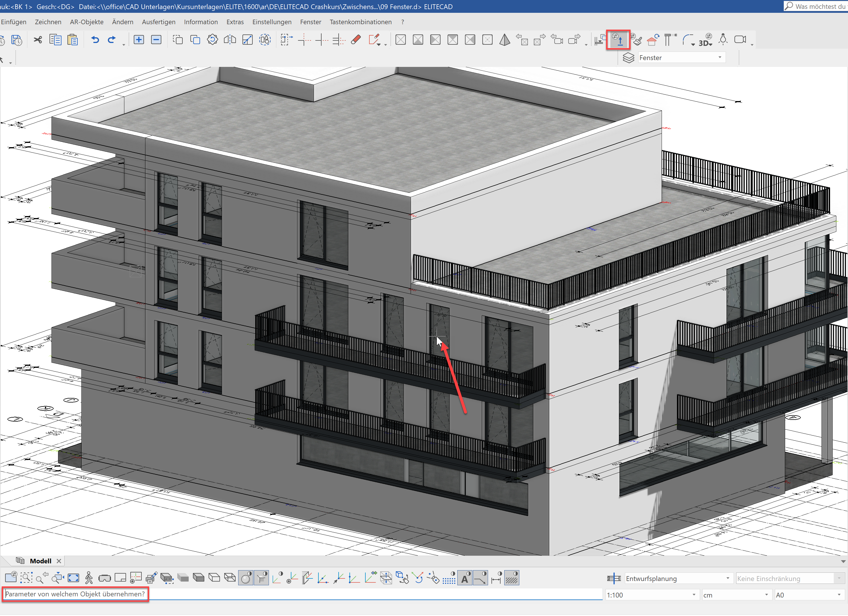Click the scissors Cut icon

(38, 40)
